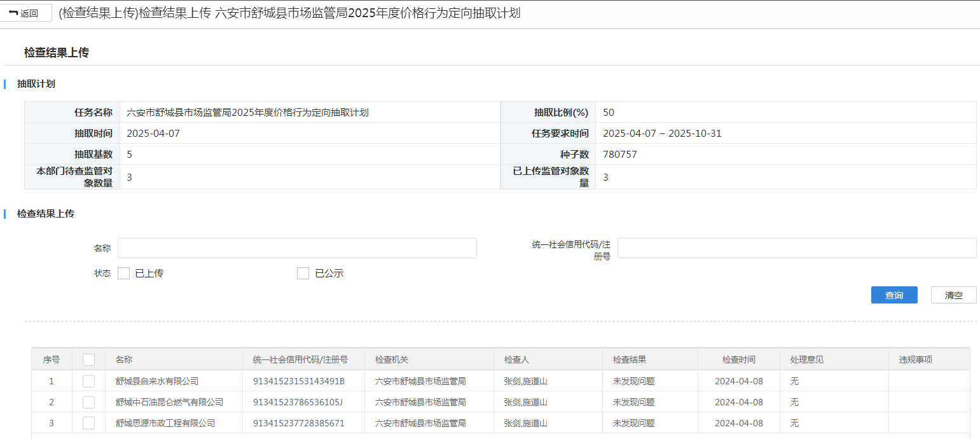Screen dimensions: 980x439
Task: Click the 检查人 column header
Action: point(548,359)
